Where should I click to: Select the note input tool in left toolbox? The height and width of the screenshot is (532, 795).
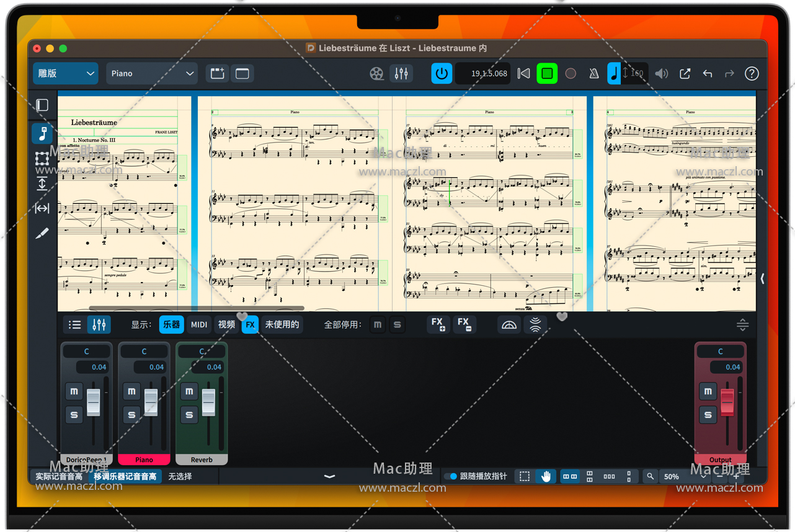click(42, 133)
